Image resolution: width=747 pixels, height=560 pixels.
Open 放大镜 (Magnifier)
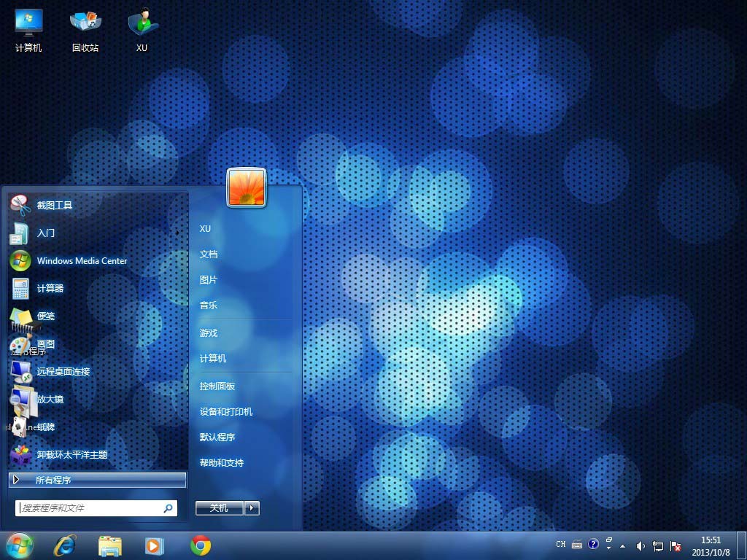coord(50,400)
